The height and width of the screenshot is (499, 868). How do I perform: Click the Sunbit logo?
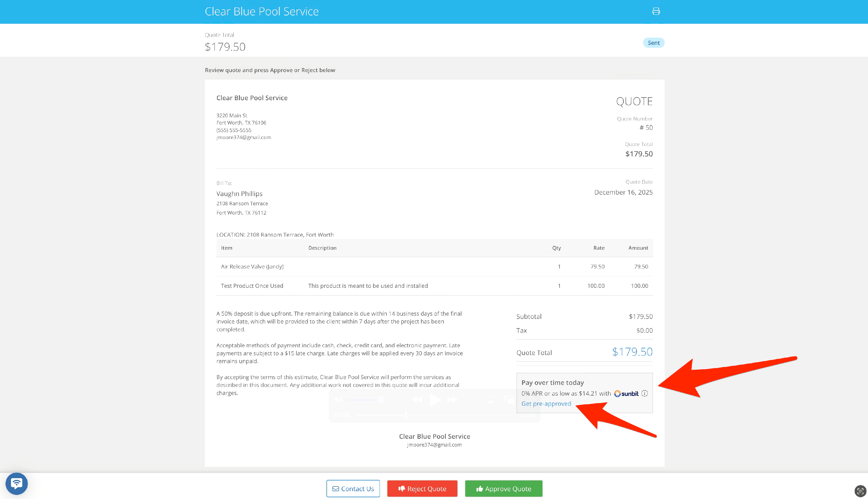click(626, 394)
